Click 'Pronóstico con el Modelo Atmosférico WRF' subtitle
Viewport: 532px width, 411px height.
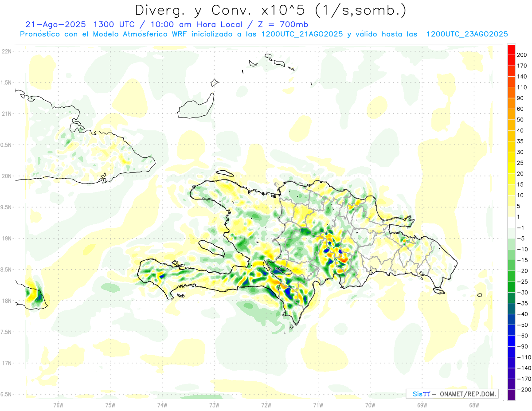[103, 34]
